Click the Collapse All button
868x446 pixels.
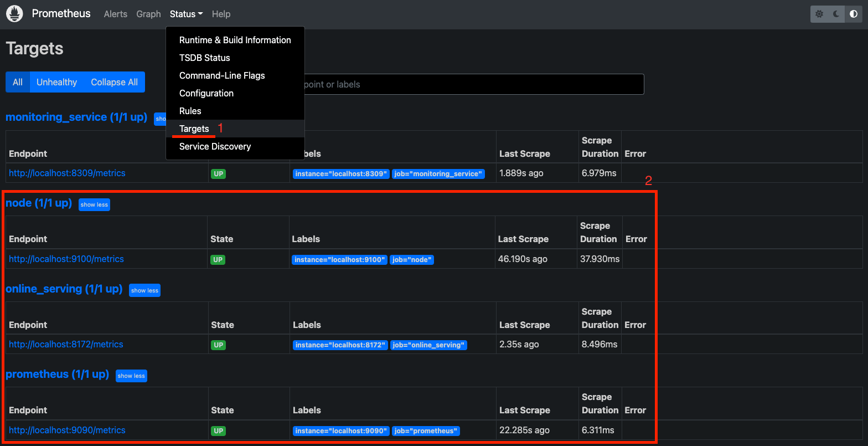(x=114, y=82)
